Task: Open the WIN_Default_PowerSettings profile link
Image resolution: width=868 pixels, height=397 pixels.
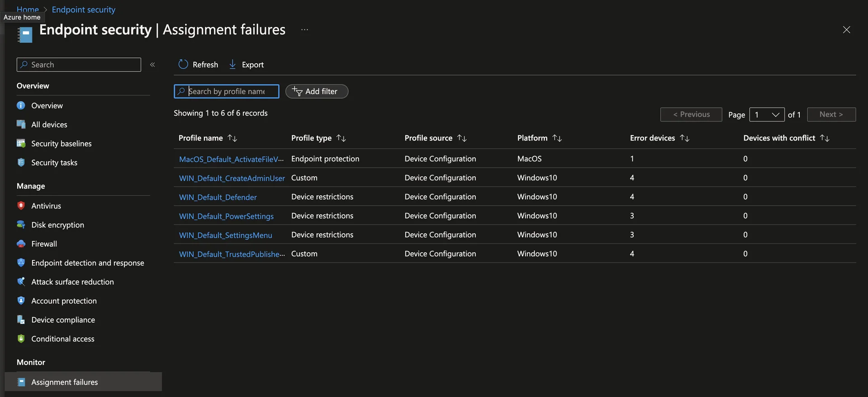Action: click(226, 216)
